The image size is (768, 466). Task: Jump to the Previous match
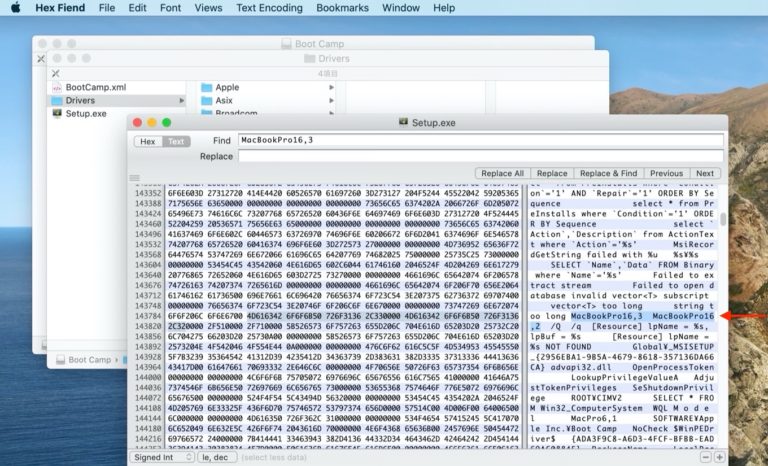click(667, 173)
